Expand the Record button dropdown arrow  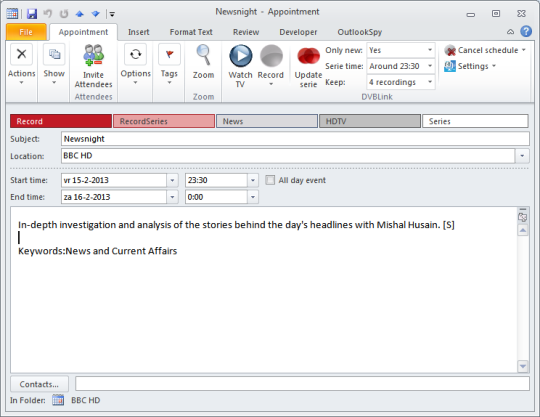pos(271,84)
